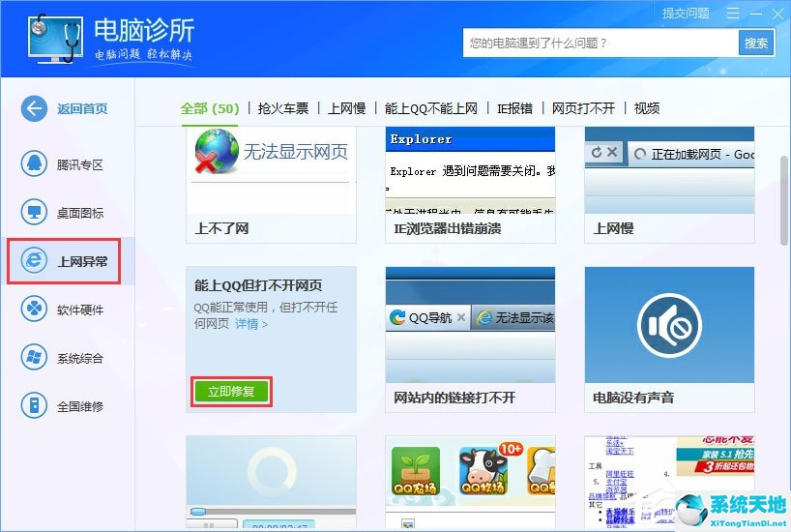Switch to the 网页打不开 filter tab
791x532 pixels.
[x=583, y=108]
